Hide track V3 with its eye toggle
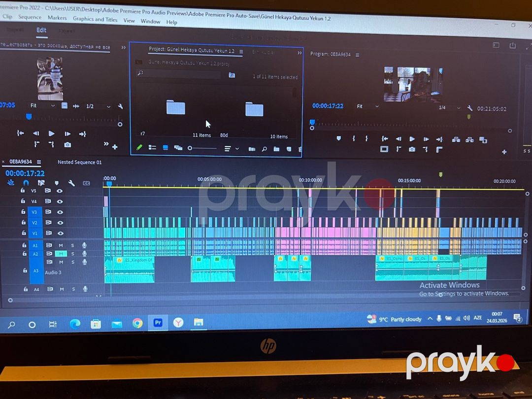 [x=60, y=212]
